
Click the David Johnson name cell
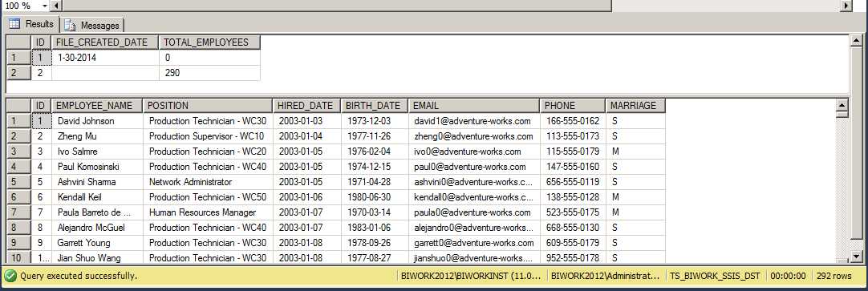tap(97, 121)
